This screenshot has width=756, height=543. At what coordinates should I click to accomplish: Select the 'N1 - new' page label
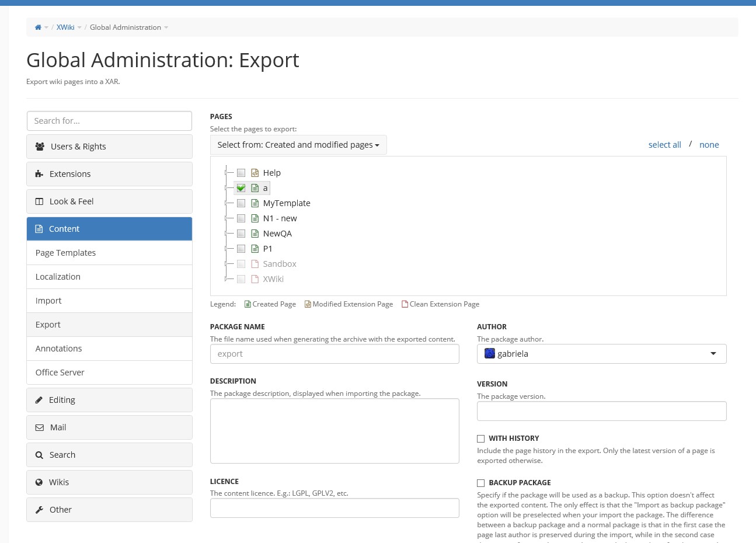click(280, 218)
